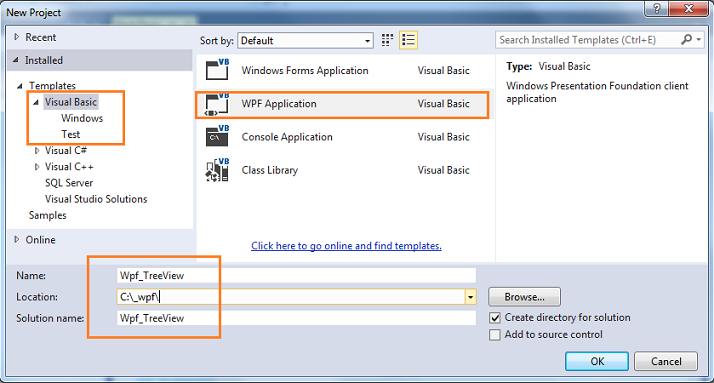The width and height of the screenshot is (714, 383).
Task: Collapse the Installed section
Action: click(x=16, y=60)
